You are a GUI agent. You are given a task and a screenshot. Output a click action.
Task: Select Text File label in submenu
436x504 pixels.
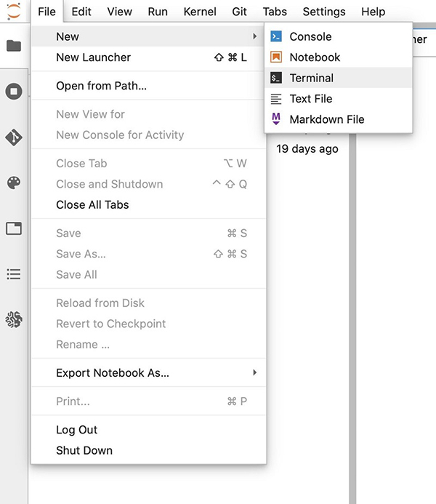tap(311, 99)
